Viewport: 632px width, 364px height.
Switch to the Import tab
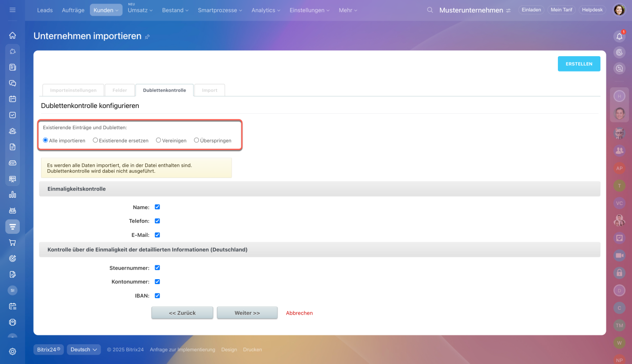point(210,90)
